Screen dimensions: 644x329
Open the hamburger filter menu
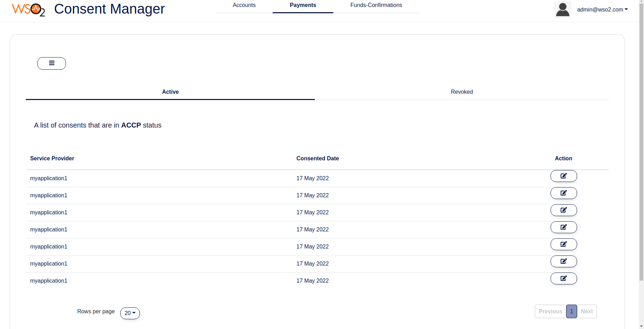point(51,63)
